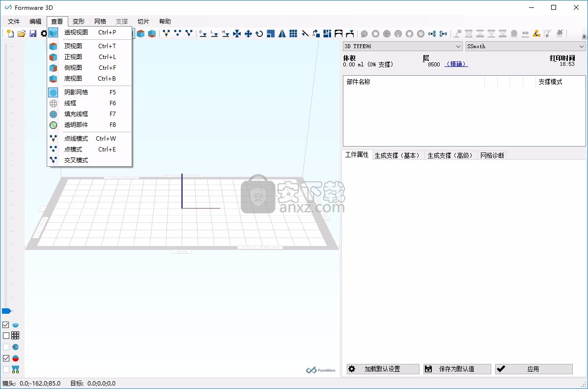Click the '0' place-on-platform toolbar icon
588x389 pixels.
coord(203,34)
